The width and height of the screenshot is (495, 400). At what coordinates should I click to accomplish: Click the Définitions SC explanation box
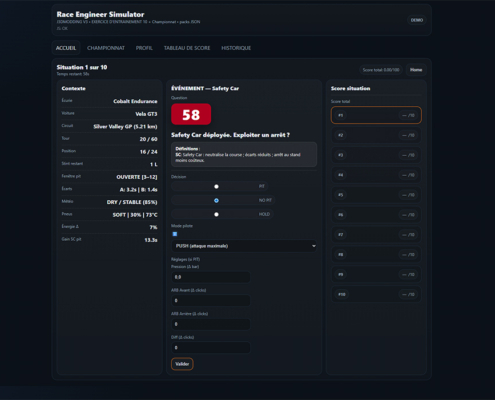[x=244, y=155]
